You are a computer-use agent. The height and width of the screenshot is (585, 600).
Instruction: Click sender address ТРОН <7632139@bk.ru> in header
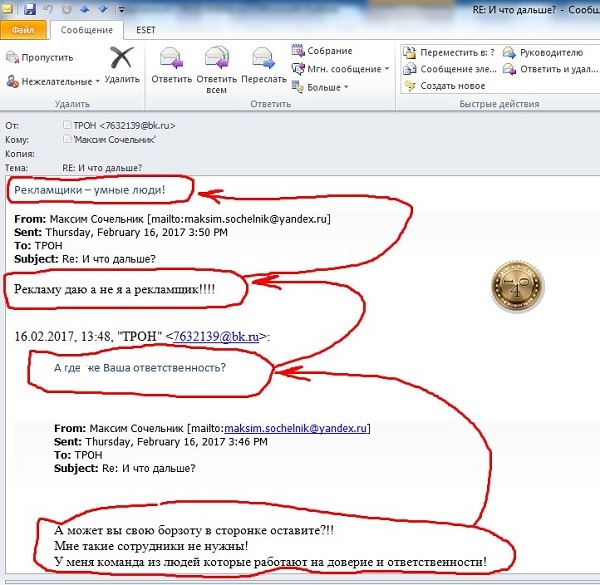tap(124, 125)
